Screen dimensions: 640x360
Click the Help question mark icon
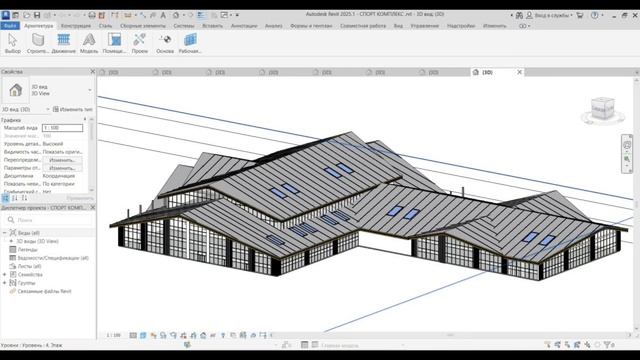(x=595, y=15)
